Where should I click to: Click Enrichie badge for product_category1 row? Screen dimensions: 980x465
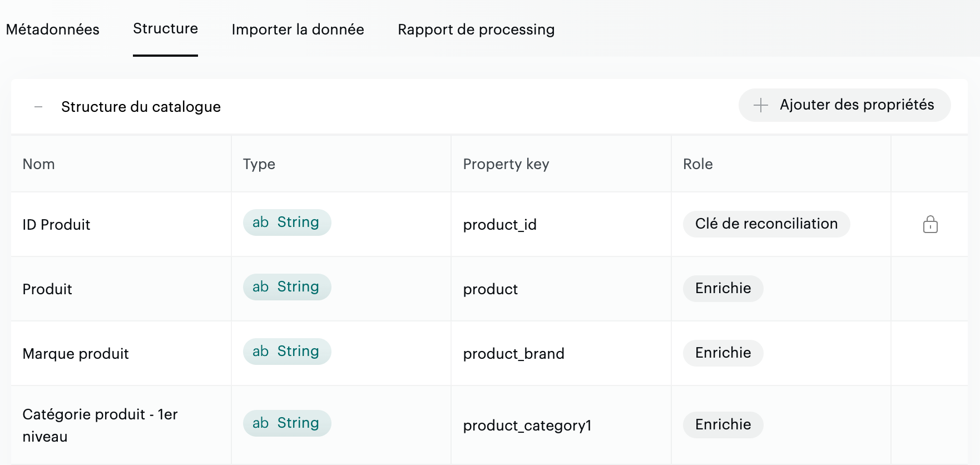(722, 425)
